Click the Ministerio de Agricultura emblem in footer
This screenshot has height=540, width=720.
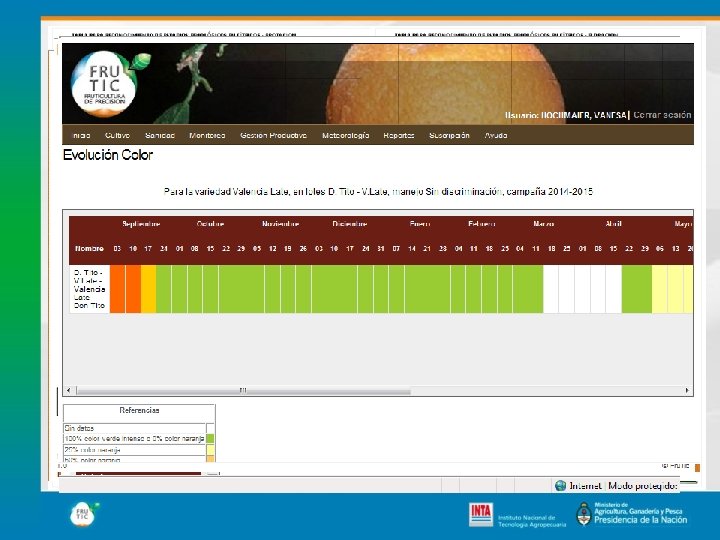click(x=584, y=514)
